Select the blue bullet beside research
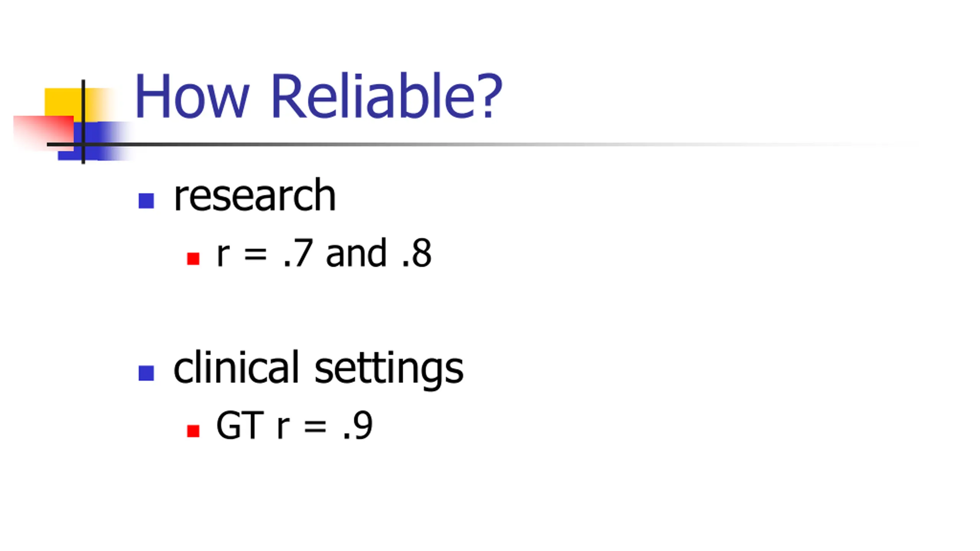 [146, 201]
